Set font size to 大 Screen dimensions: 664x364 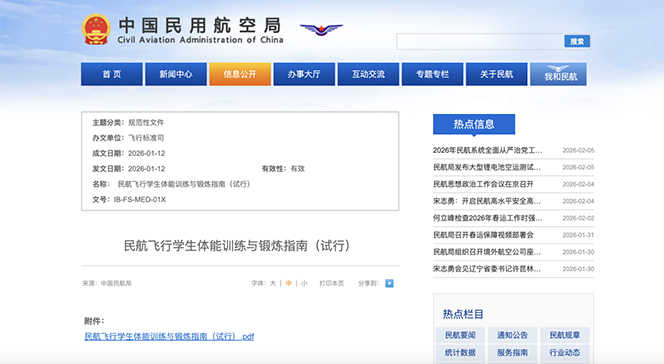click(273, 283)
